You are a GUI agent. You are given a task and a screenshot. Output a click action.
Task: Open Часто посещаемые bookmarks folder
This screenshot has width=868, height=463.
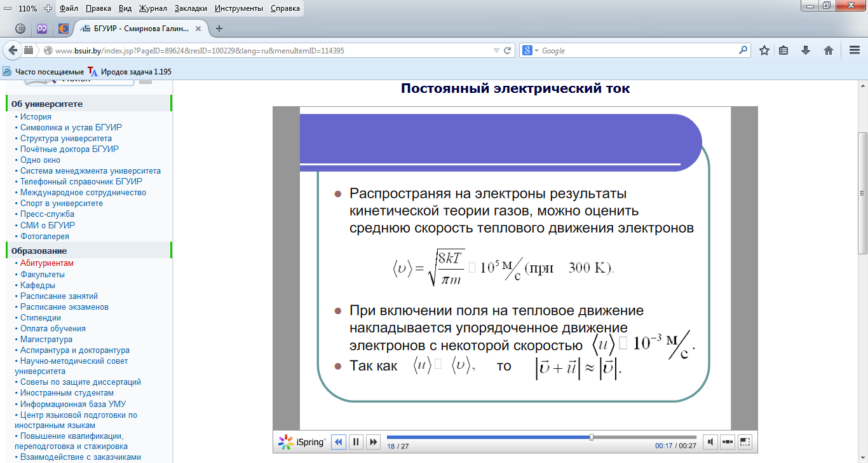pyautogui.click(x=43, y=72)
